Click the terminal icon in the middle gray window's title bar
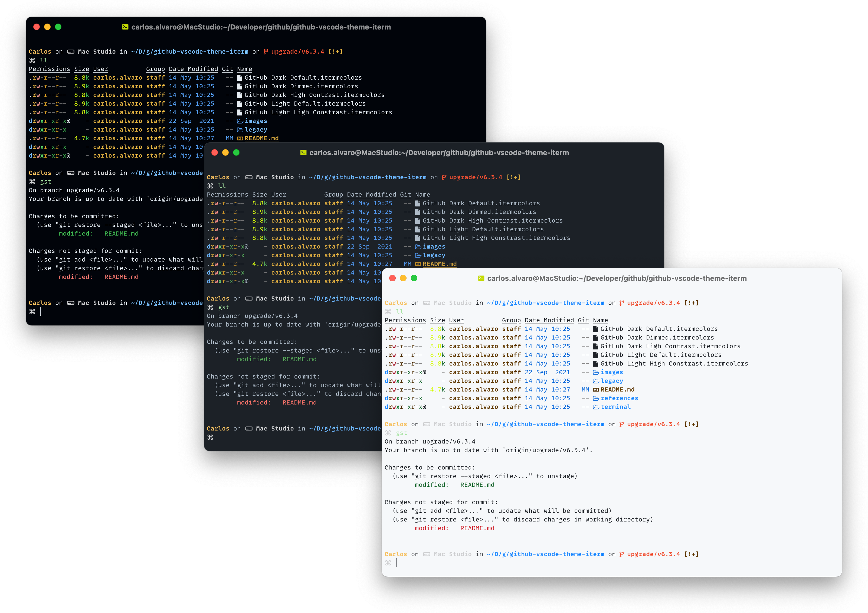This screenshot has height=613, width=868. pyautogui.click(x=303, y=153)
